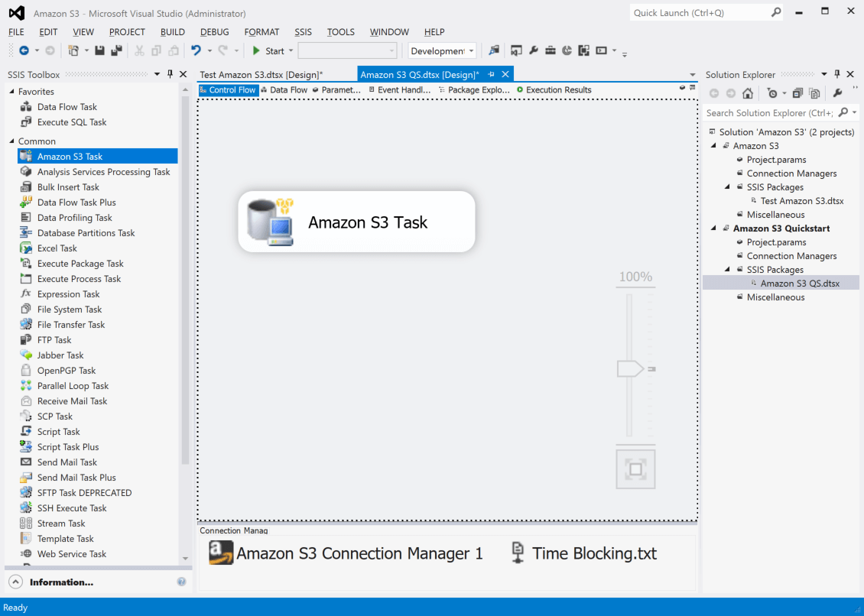Click the Amazon S3 Task icon on the canvas
864x616 pixels.
271,222
